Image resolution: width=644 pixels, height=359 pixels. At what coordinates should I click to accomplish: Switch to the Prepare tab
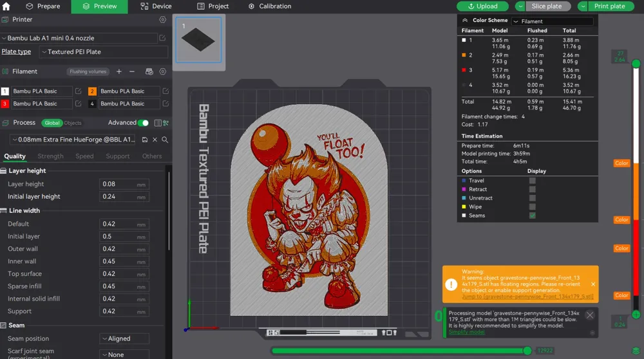43,6
